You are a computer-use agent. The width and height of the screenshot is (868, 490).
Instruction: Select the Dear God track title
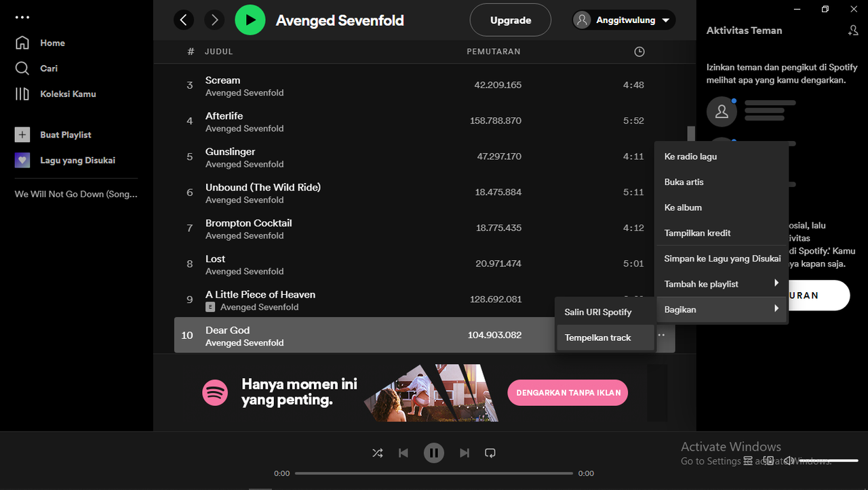pos(228,330)
